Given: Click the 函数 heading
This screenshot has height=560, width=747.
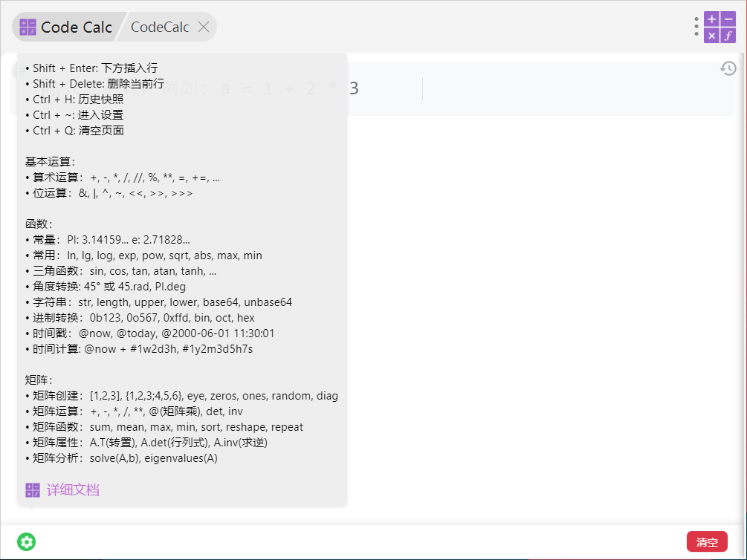Looking at the screenshot, I should [39, 224].
